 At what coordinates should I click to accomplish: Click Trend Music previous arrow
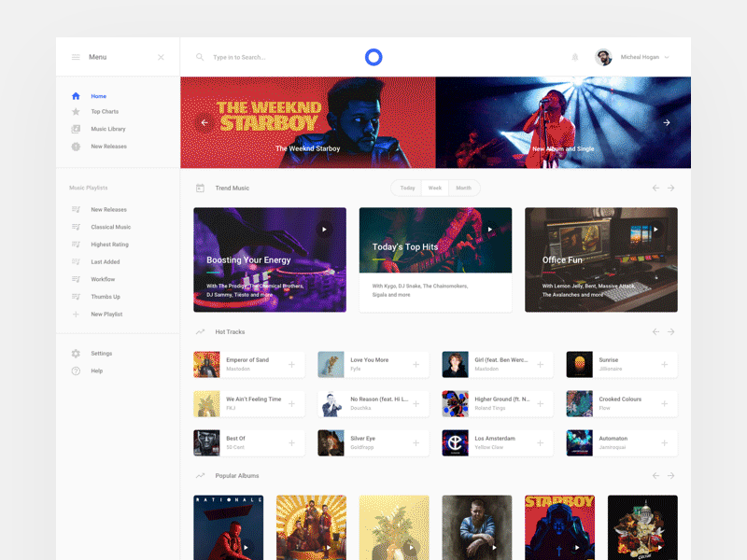tap(656, 189)
